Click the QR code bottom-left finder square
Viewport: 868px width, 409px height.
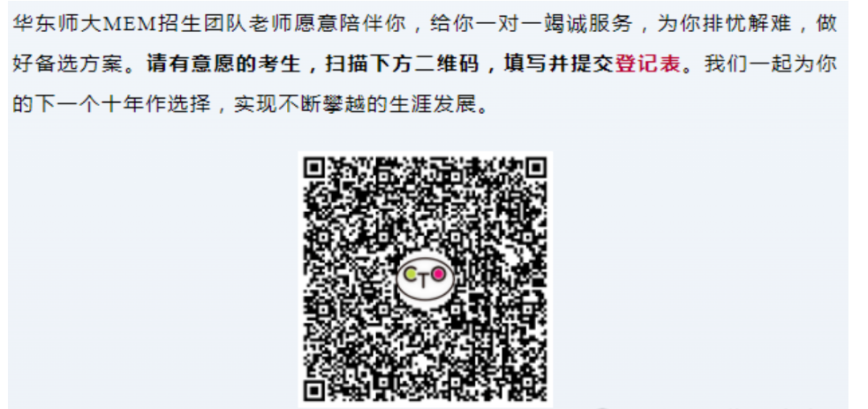click(314, 391)
